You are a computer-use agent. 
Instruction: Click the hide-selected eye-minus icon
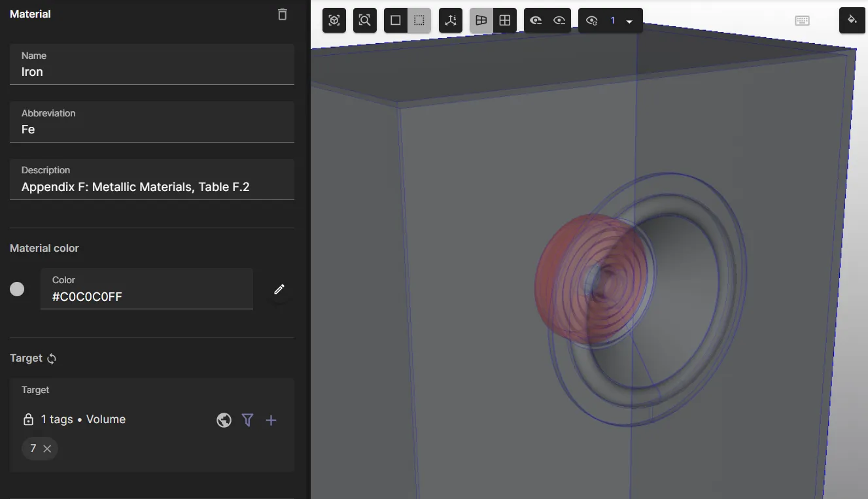pos(536,20)
